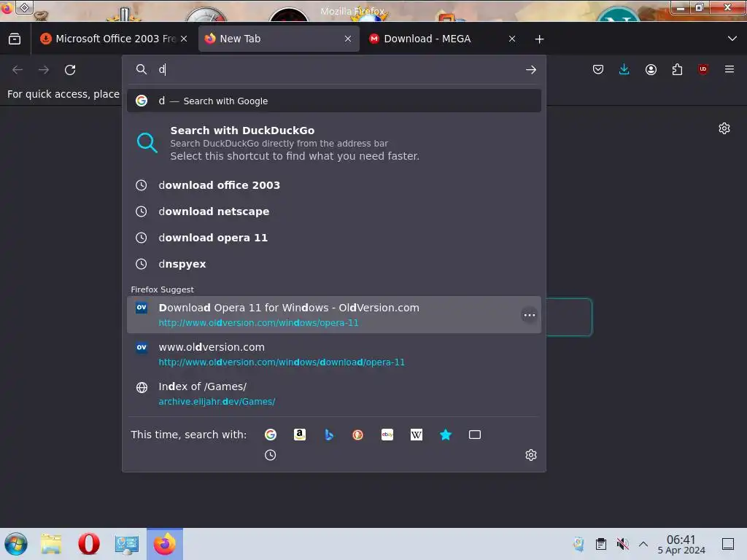Search this time with DuckDuckGo icon

pyautogui.click(x=357, y=435)
